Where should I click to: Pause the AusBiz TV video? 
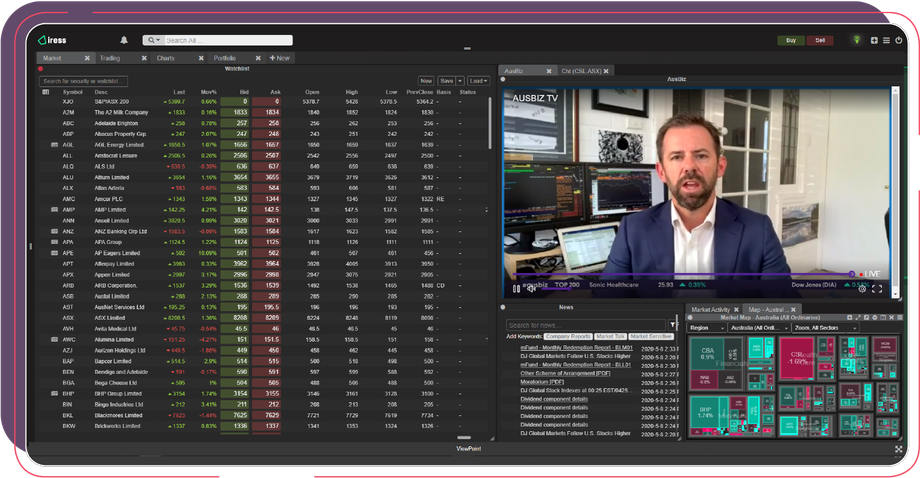point(516,288)
